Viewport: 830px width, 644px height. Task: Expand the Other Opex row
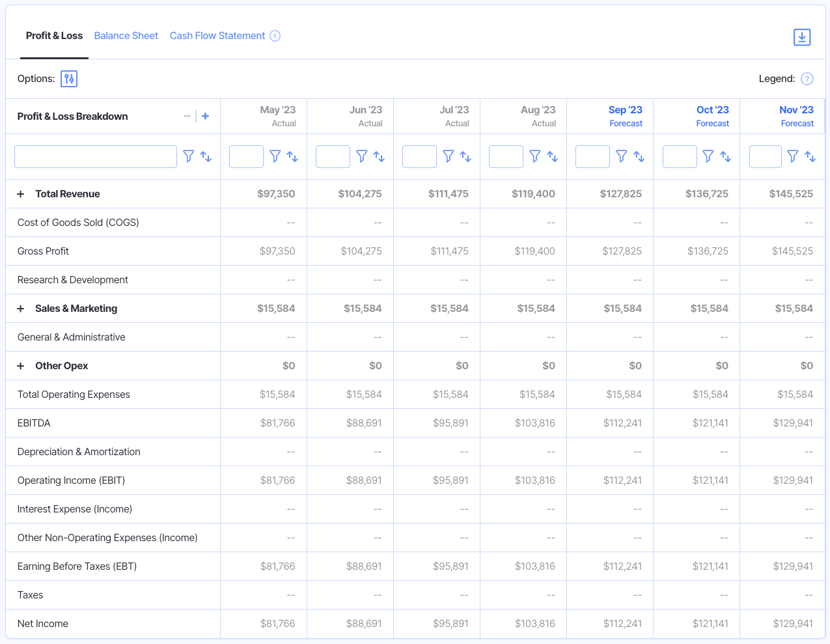coord(20,365)
